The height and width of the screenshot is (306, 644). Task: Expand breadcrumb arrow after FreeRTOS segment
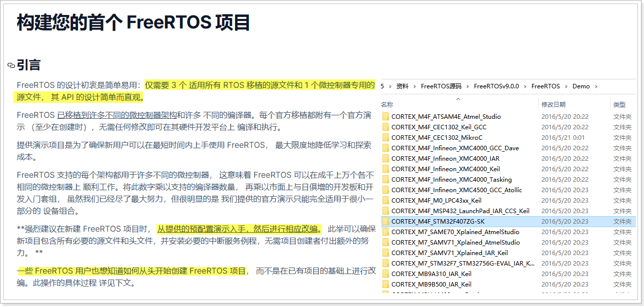(566, 86)
